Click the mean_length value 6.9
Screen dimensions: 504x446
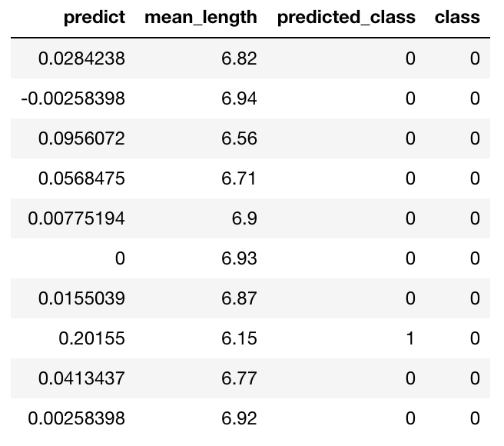(244, 218)
